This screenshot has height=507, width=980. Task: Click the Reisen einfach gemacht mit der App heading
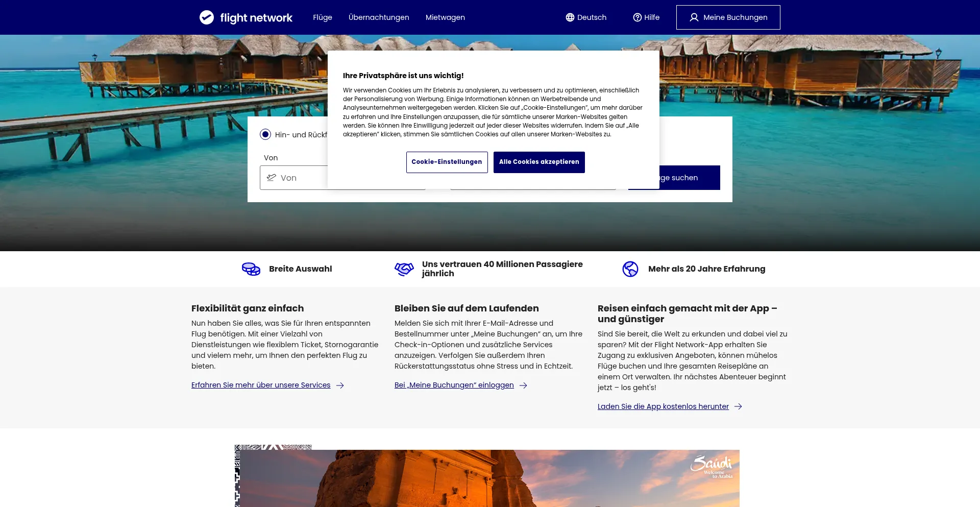click(688, 314)
